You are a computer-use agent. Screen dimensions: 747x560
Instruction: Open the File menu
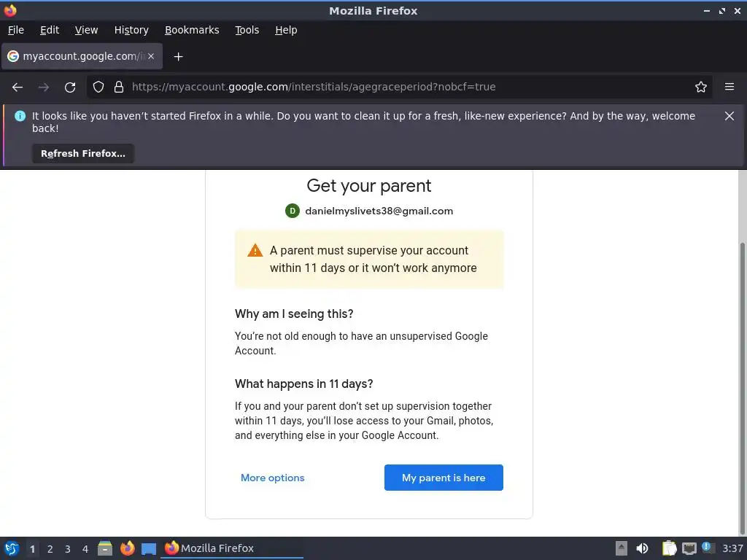tap(16, 30)
